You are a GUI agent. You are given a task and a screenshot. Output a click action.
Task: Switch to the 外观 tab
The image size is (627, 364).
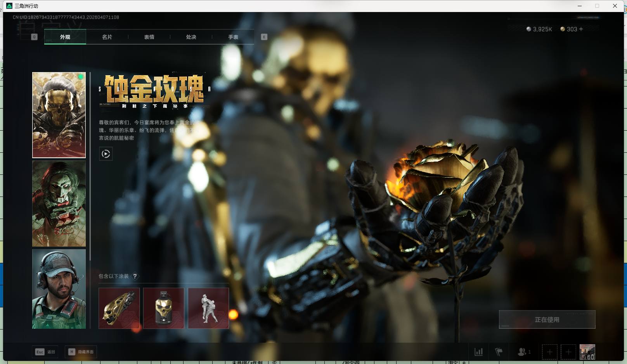65,37
